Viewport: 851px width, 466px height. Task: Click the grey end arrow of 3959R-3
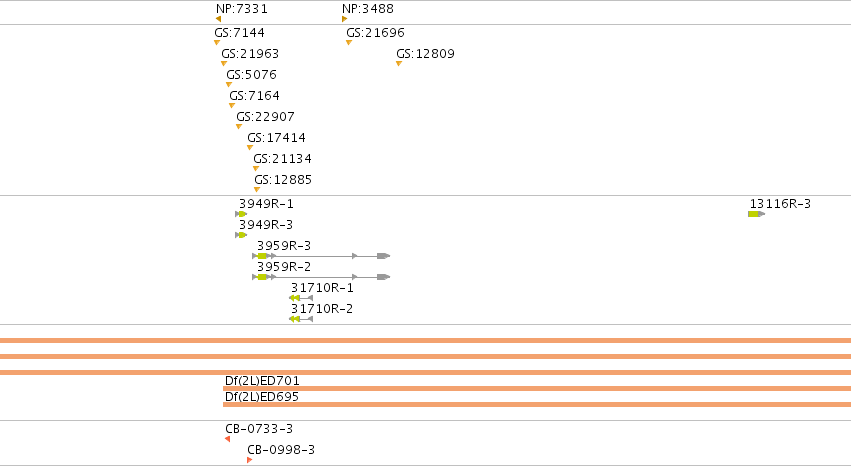click(x=384, y=256)
